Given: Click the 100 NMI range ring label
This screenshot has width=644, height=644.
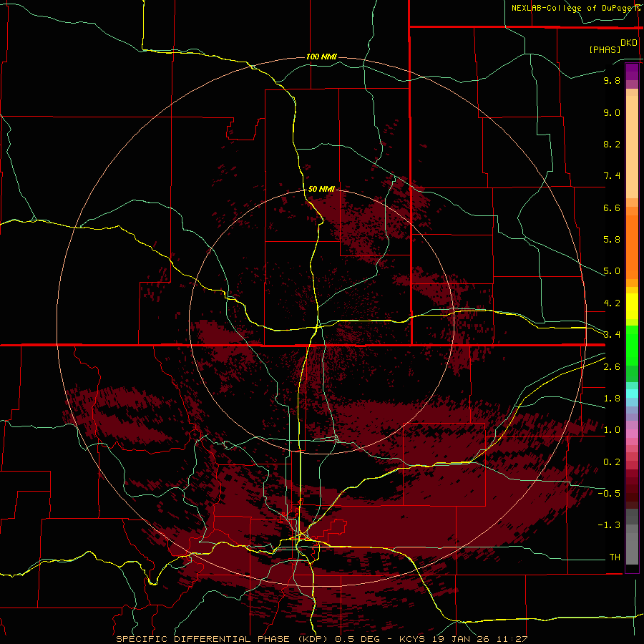Looking at the screenshot, I should 321,57.
